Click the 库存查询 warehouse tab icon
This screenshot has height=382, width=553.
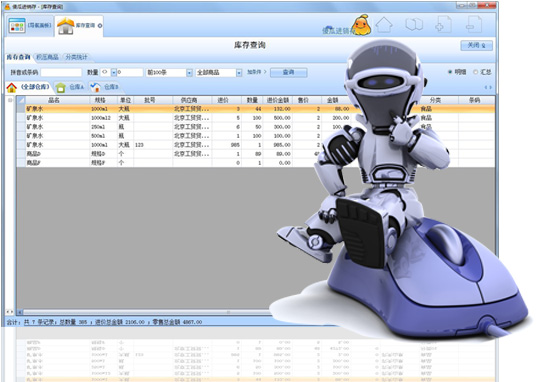click(x=66, y=26)
